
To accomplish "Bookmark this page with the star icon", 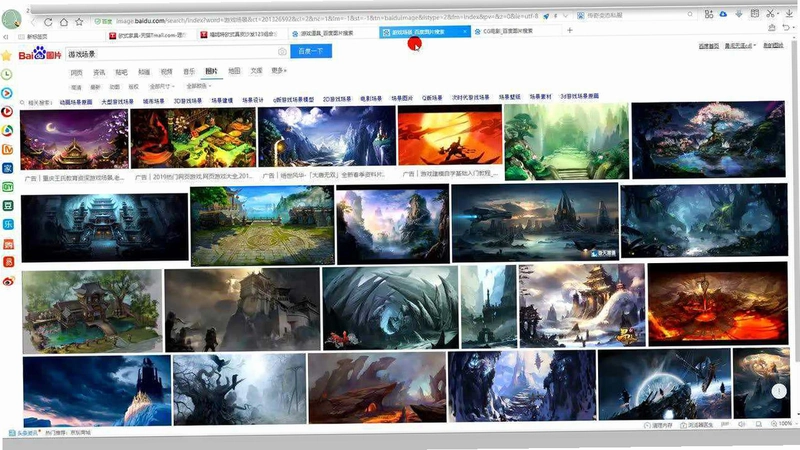I will 79,22.
